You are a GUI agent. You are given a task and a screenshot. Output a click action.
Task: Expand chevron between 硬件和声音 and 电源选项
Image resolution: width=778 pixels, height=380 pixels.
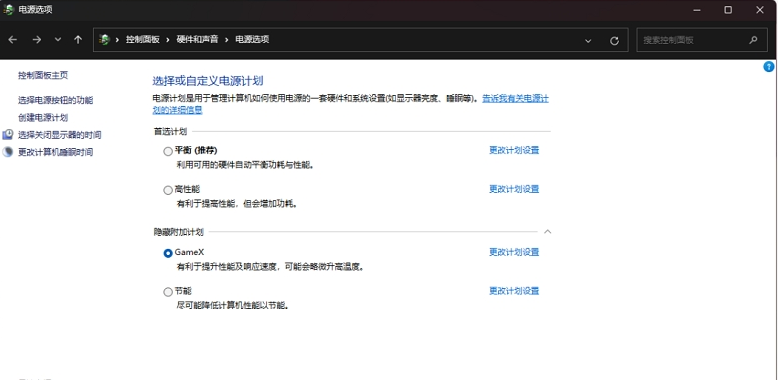pyautogui.click(x=227, y=40)
